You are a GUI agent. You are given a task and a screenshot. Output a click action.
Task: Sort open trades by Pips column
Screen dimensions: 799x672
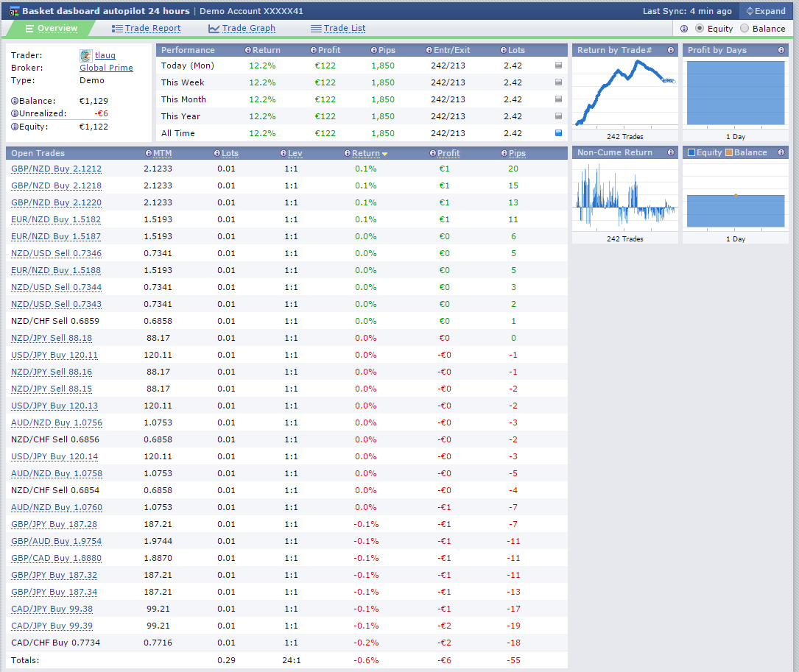[x=517, y=153]
